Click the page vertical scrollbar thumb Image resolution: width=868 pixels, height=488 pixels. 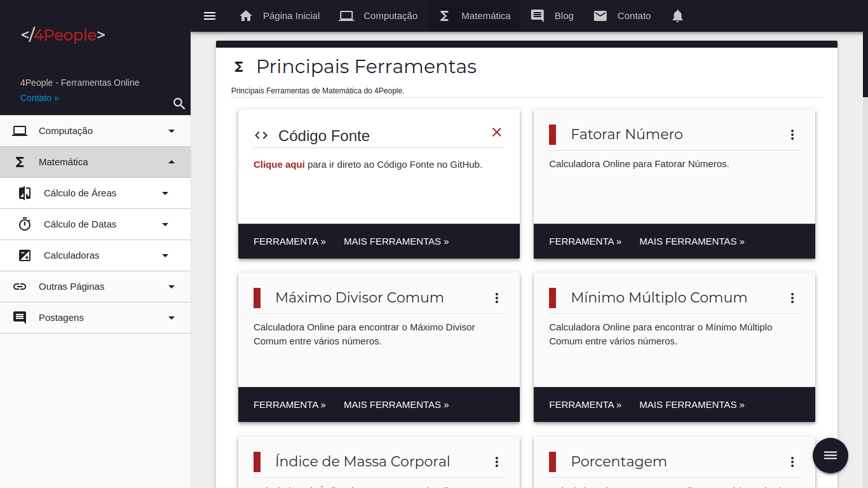coord(865,48)
